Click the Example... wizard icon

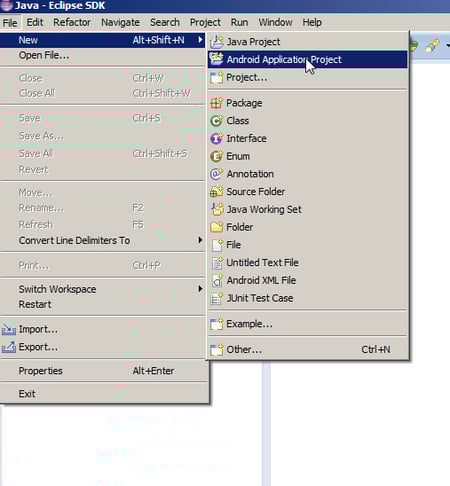click(x=217, y=324)
